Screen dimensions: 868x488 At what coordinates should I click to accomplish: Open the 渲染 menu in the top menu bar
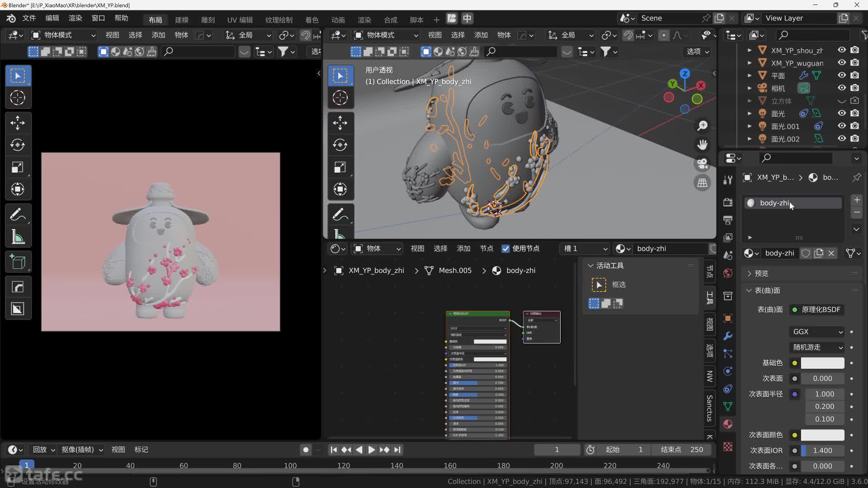point(75,18)
